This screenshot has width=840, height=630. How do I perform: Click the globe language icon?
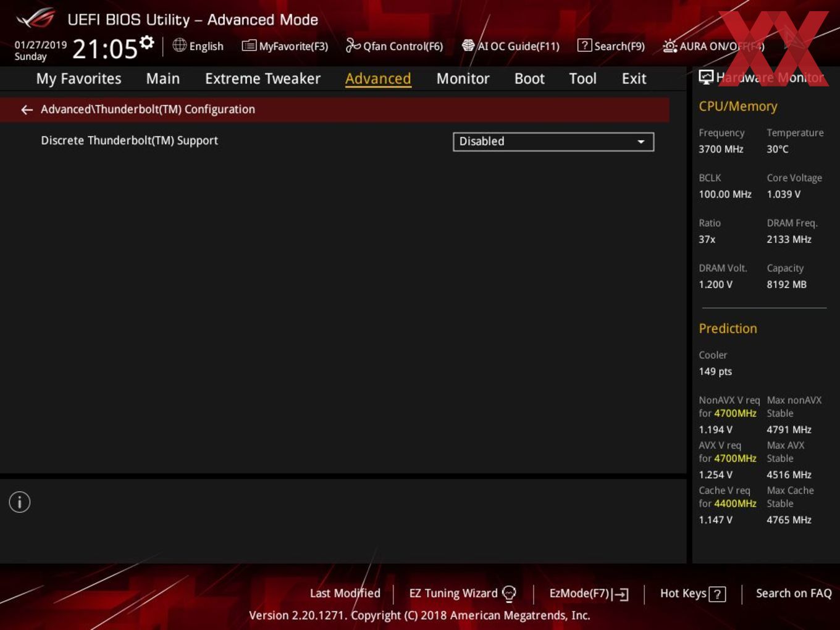tap(179, 45)
